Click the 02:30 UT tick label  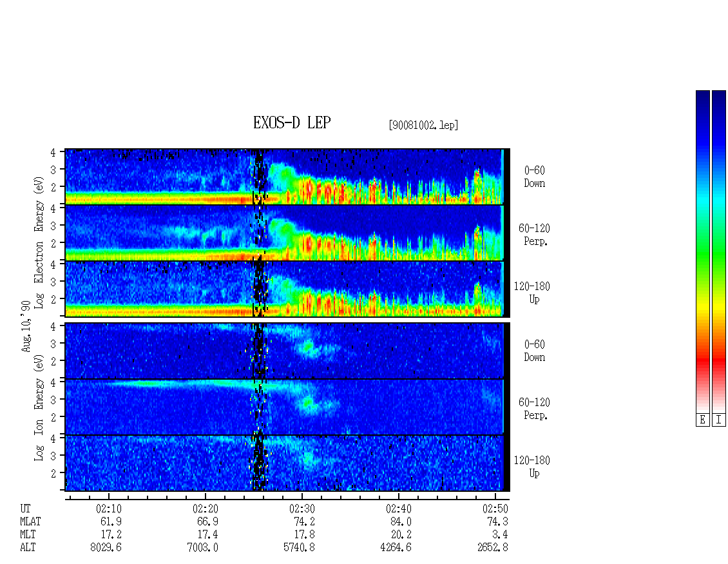[x=302, y=509]
